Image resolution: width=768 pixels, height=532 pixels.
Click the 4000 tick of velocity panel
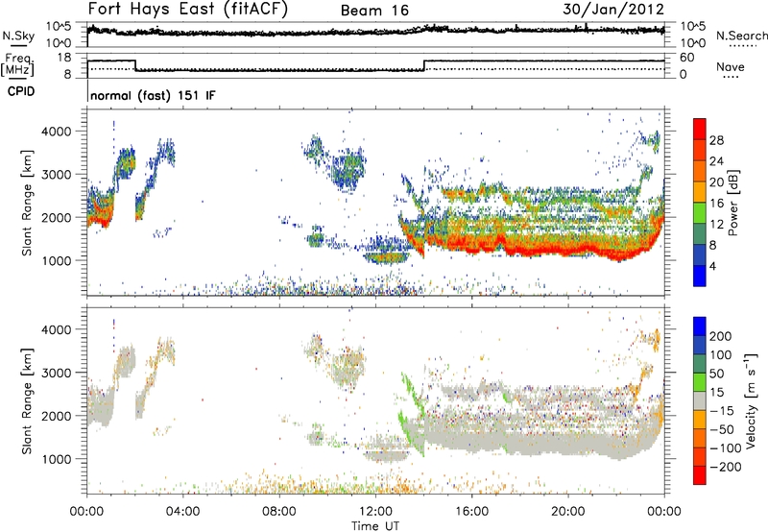[x=56, y=329]
